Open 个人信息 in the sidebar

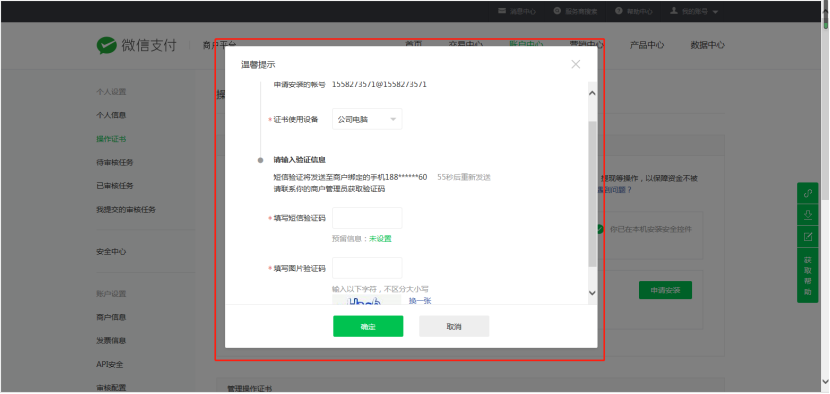click(111, 115)
